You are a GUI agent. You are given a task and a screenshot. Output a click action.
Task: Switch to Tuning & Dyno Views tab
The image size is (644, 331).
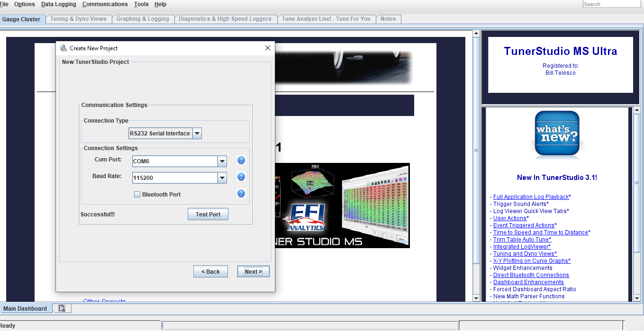[79, 19]
